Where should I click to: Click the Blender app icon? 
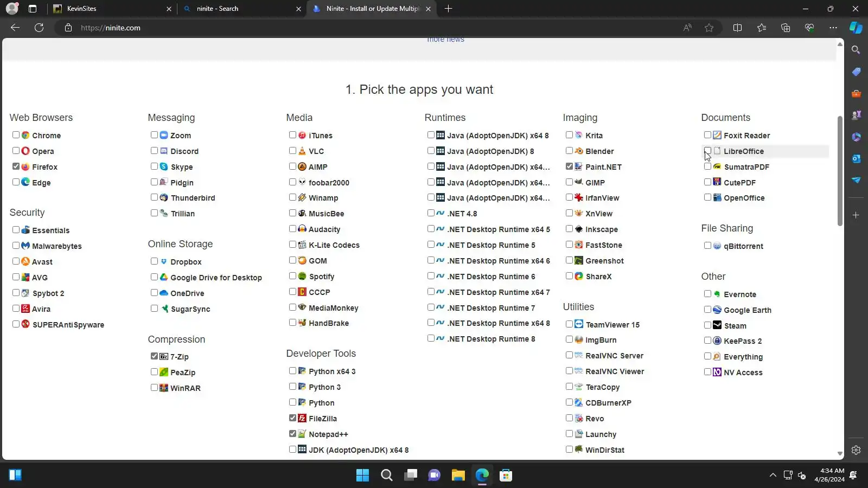click(x=579, y=151)
